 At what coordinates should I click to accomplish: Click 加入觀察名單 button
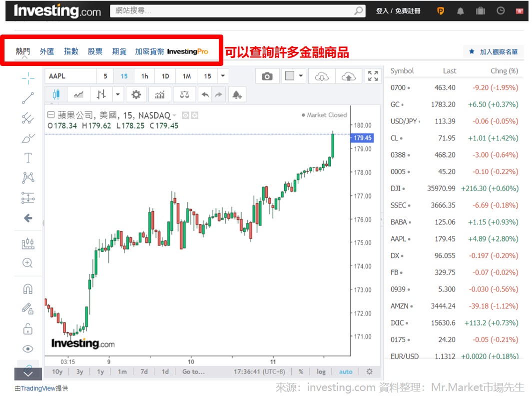494,51
